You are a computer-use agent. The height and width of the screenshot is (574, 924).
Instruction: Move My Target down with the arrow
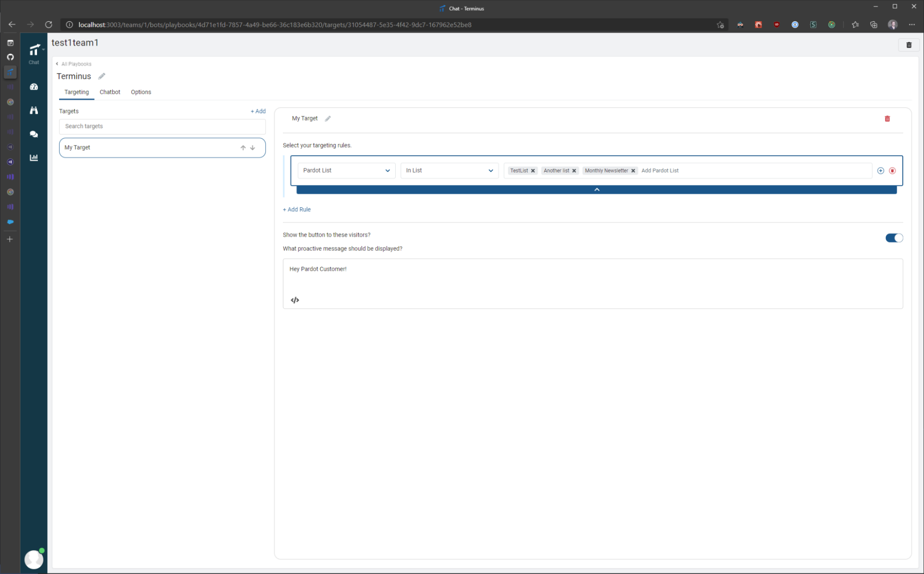252,148
